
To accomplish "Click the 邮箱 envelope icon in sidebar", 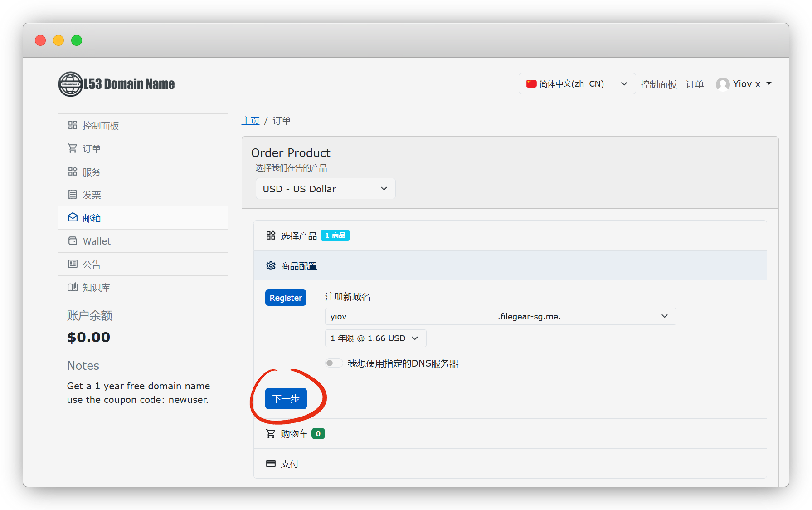I will tap(73, 218).
